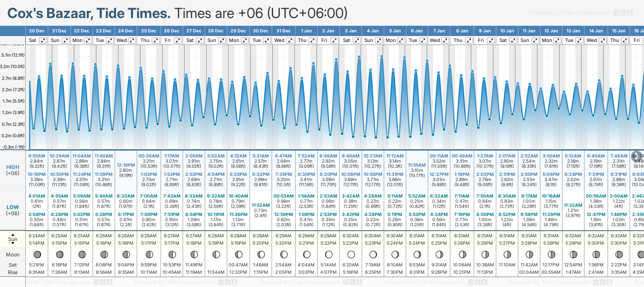Click the moon phase icon for 10 Jan
The width and height of the screenshot is (644, 287).
click(507, 254)
